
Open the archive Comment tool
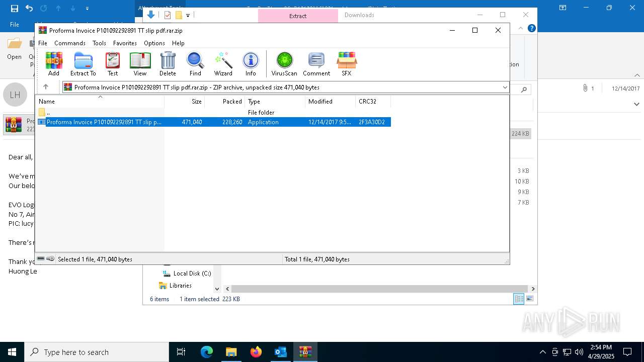316,64
